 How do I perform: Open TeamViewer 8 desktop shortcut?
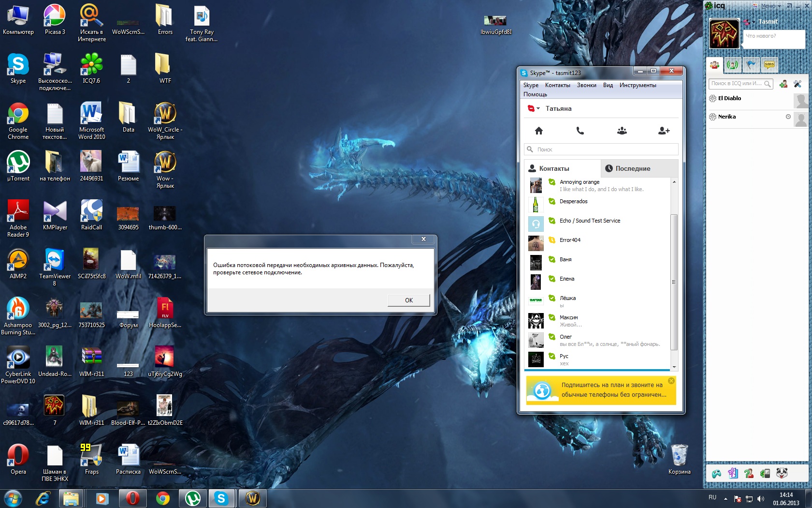[x=55, y=268]
